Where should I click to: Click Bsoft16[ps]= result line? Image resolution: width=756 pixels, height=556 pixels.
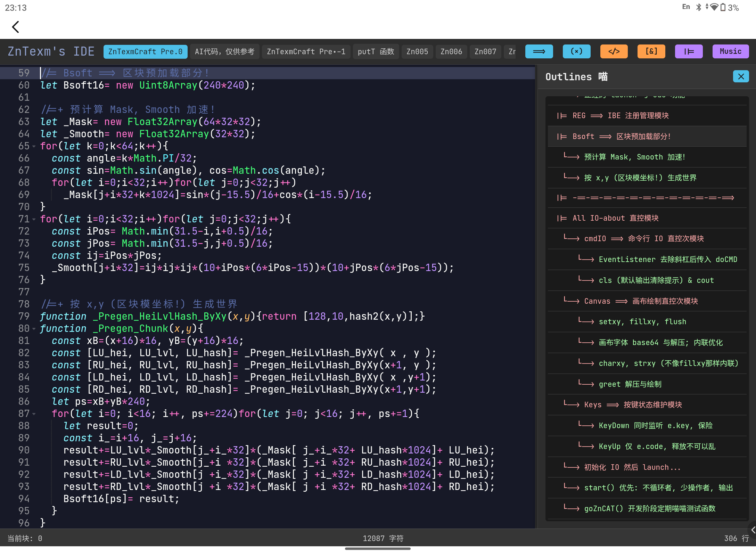pos(121,499)
